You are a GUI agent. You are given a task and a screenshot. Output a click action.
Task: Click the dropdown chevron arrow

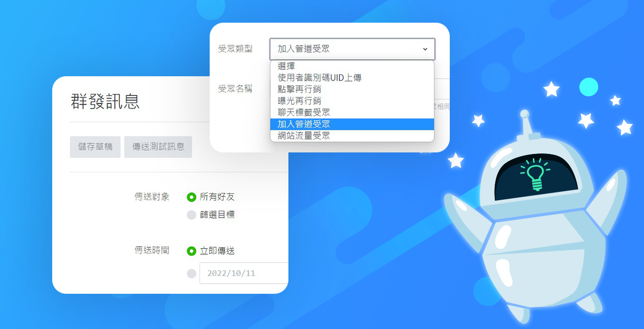[425, 49]
